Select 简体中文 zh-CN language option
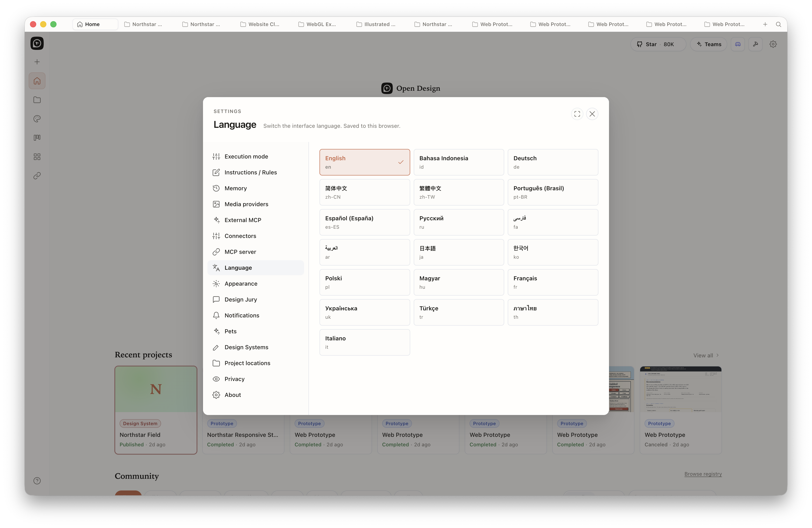The image size is (812, 528). (x=364, y=192)
